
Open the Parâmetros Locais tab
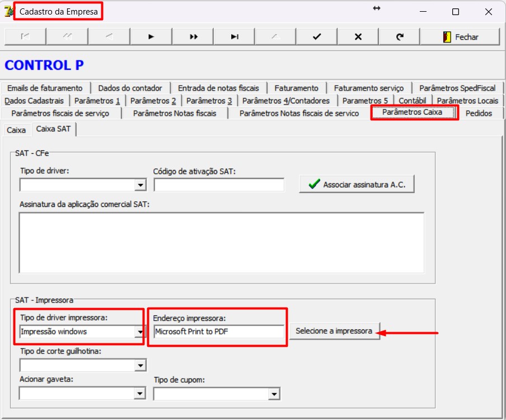(467, 101)
